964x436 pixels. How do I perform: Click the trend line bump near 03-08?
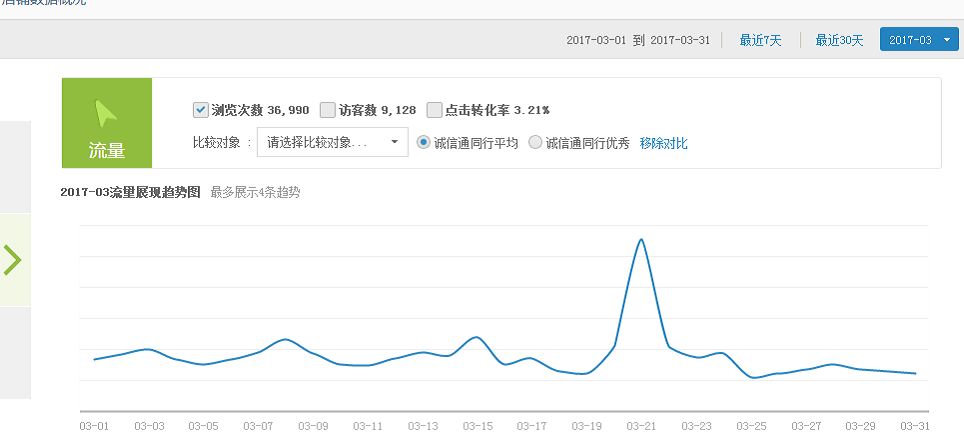tap(284, 340)
